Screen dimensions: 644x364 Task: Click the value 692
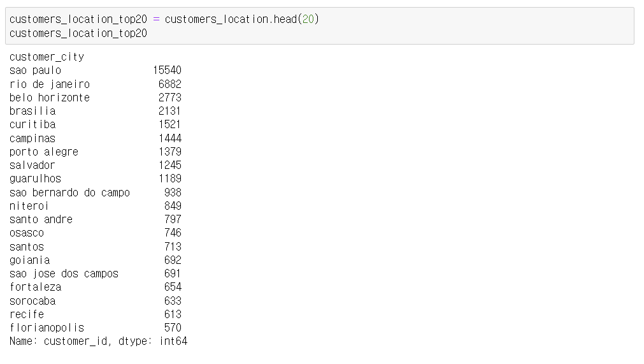pyautogui.click(x=173, y=260)
